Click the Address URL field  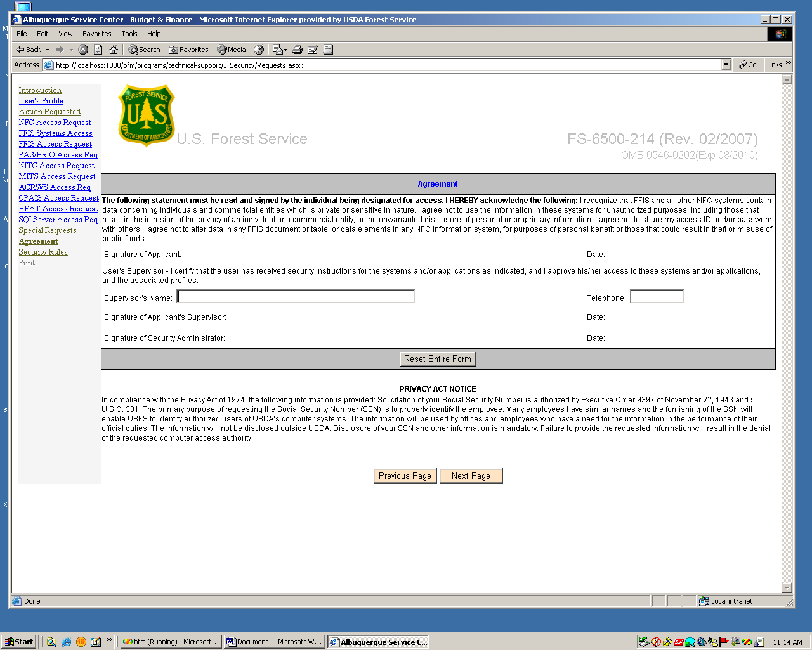388,65
